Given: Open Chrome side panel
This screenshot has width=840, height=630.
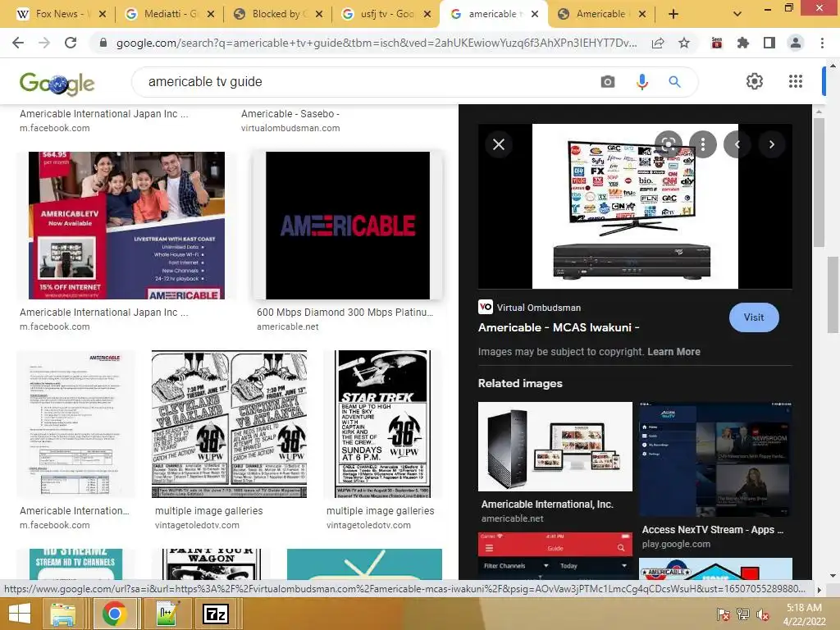Looking at the screenshot, I should click(769, 43).
